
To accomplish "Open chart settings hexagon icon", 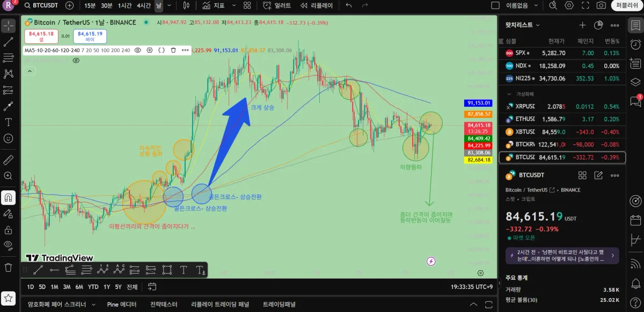I will [x=569, y=5].
